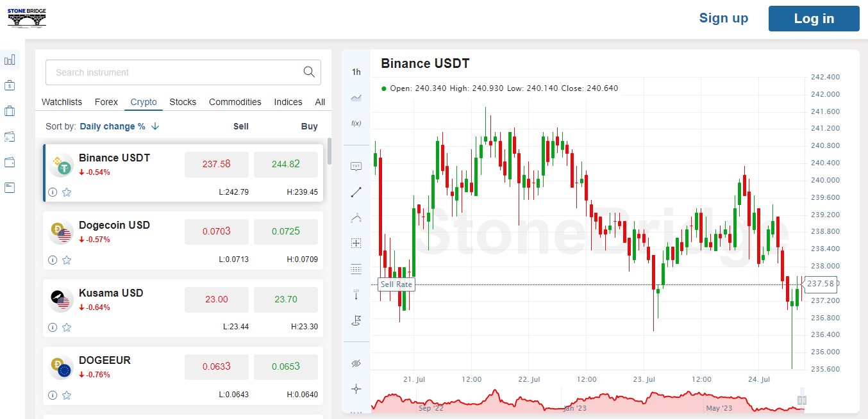Open the money bag portfolio sidebar icon
The image size is (868, 419).
[10, 85]
